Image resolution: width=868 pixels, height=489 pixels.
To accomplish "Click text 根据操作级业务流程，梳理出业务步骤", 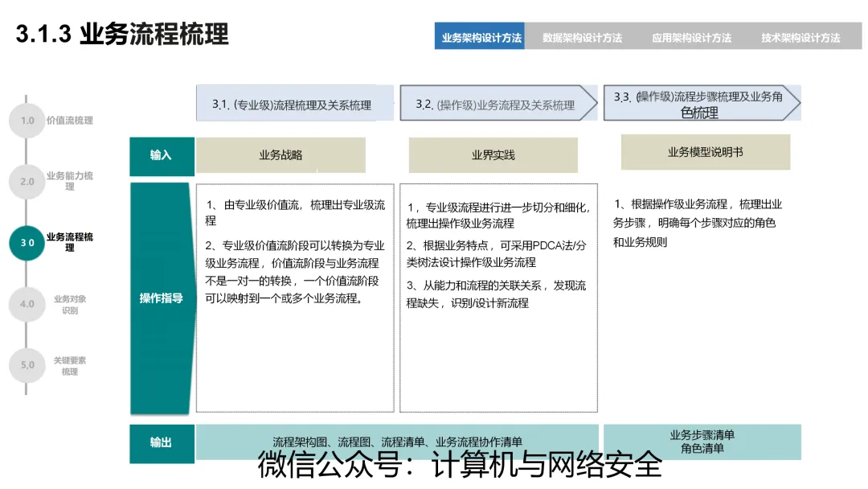I will tap(698, 223).
